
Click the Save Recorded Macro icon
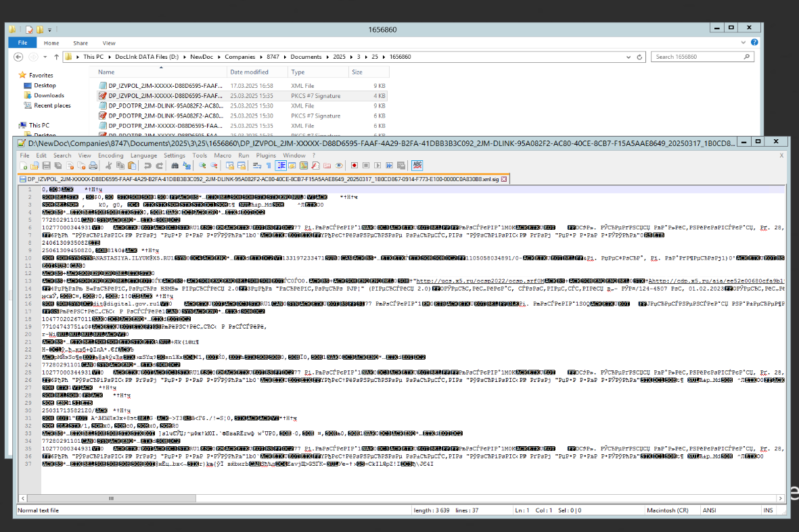coord(401,166)
